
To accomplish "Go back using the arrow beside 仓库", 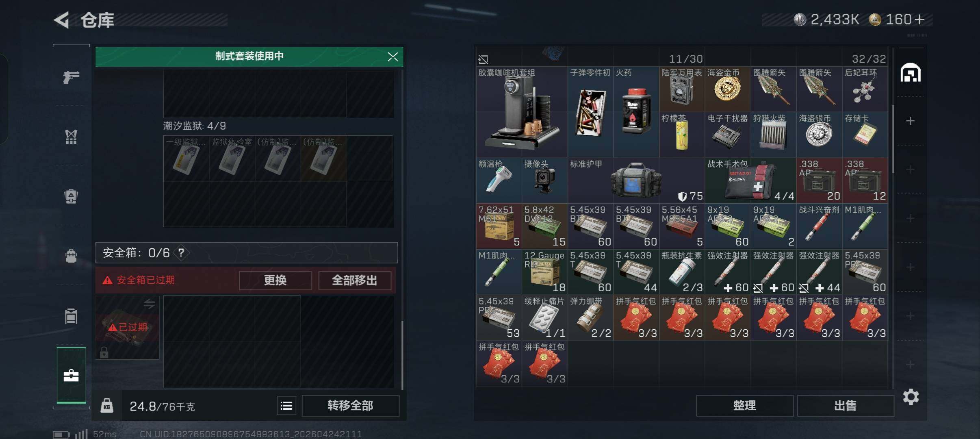I will tap(62, 20).
